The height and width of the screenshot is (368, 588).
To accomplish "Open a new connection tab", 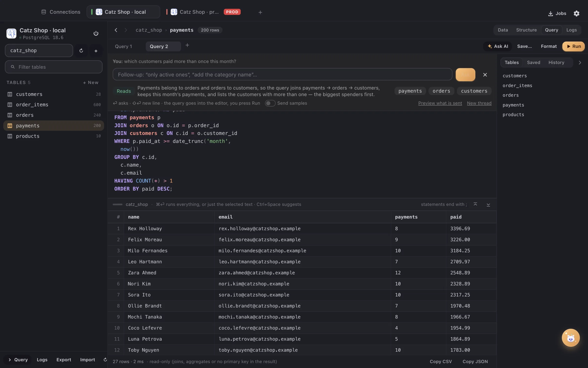I will (260, 12).
